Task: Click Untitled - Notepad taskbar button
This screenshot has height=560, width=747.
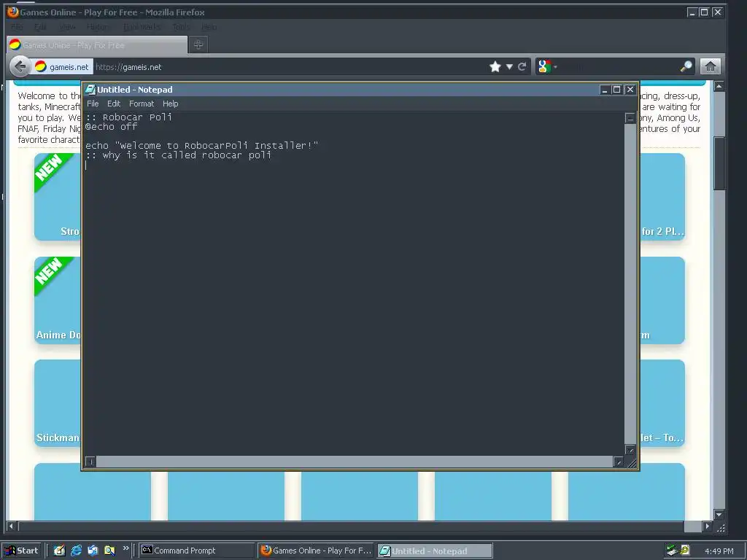Action: point(435,551)
